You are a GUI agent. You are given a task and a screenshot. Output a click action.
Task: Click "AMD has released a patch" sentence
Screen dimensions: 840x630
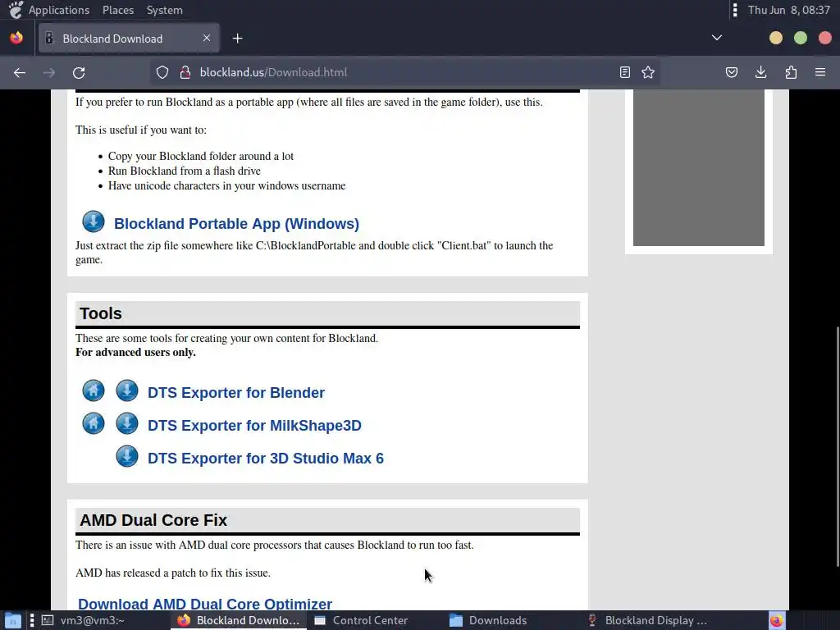[x=173, y=573]
